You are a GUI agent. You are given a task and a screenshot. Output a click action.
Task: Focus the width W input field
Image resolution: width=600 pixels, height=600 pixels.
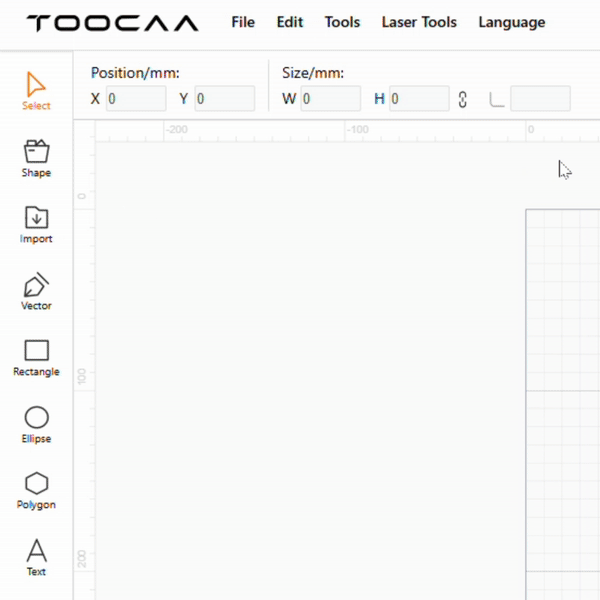pyautogui.click(x=330, y=99)
